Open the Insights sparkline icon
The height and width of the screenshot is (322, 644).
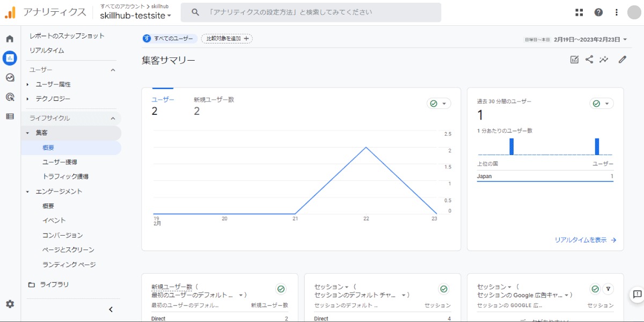point(604,60)
